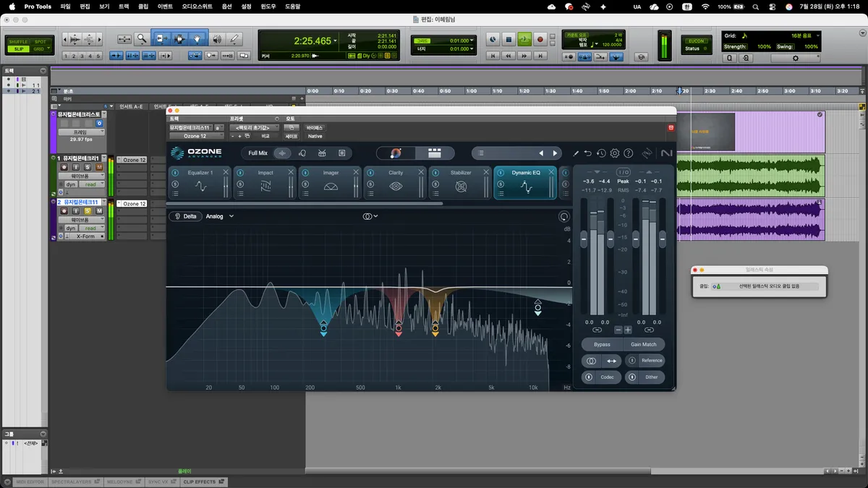The height and width of the screenshot is (488, 868).
Task: Toggle power on Equalizer 1 module
Action: (175, 173)
